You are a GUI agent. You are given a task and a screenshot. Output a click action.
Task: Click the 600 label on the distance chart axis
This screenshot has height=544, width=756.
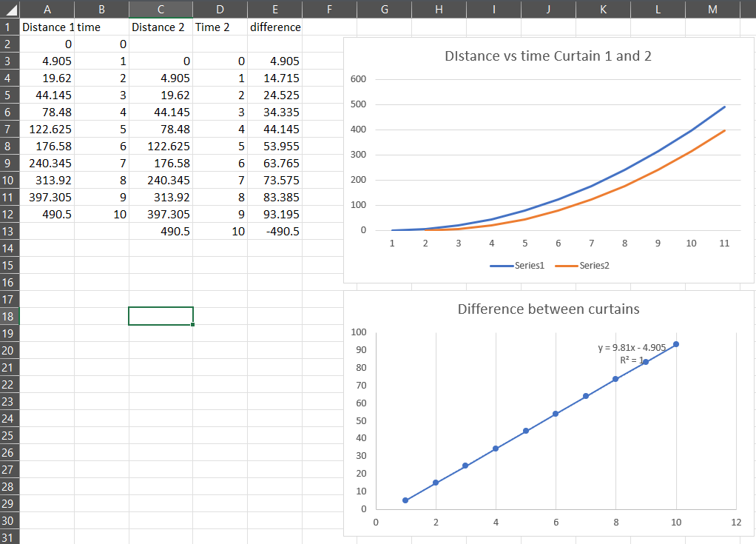(358, 79)
